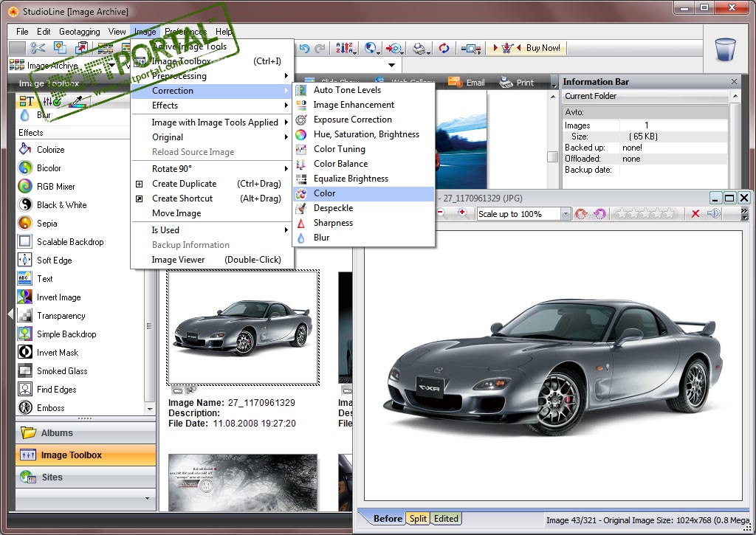Click the printer icon in main toolbar

coord(420,49)
